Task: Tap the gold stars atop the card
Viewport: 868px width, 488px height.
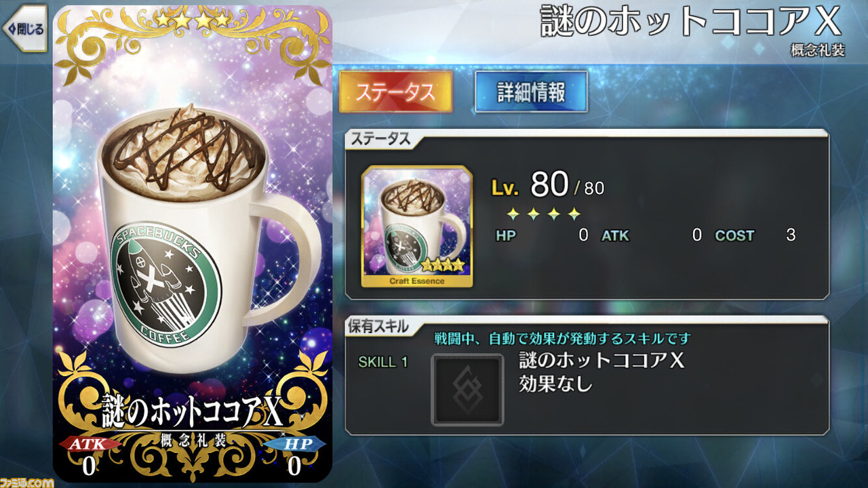Action: pos(192,20)
